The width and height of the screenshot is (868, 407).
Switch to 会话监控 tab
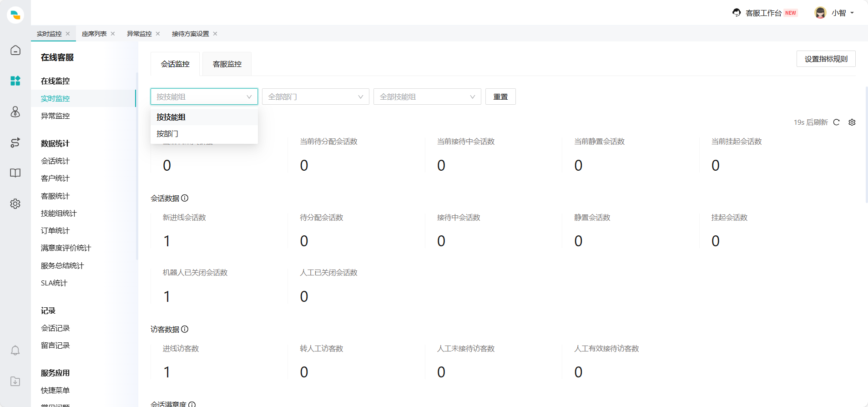(175, 64)
